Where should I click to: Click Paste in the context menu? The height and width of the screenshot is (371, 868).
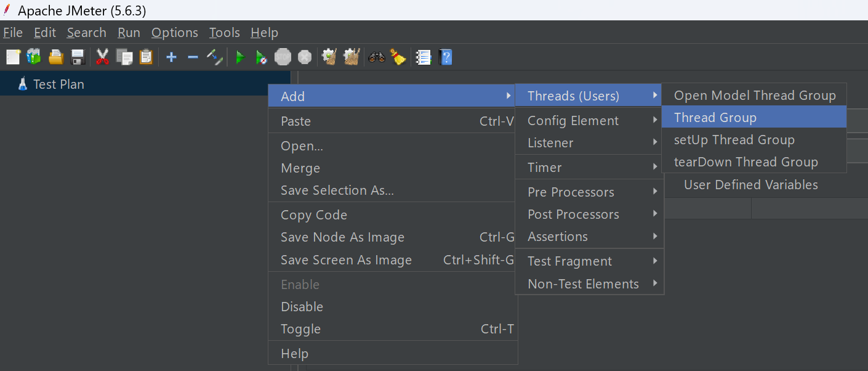coord(393,121)
